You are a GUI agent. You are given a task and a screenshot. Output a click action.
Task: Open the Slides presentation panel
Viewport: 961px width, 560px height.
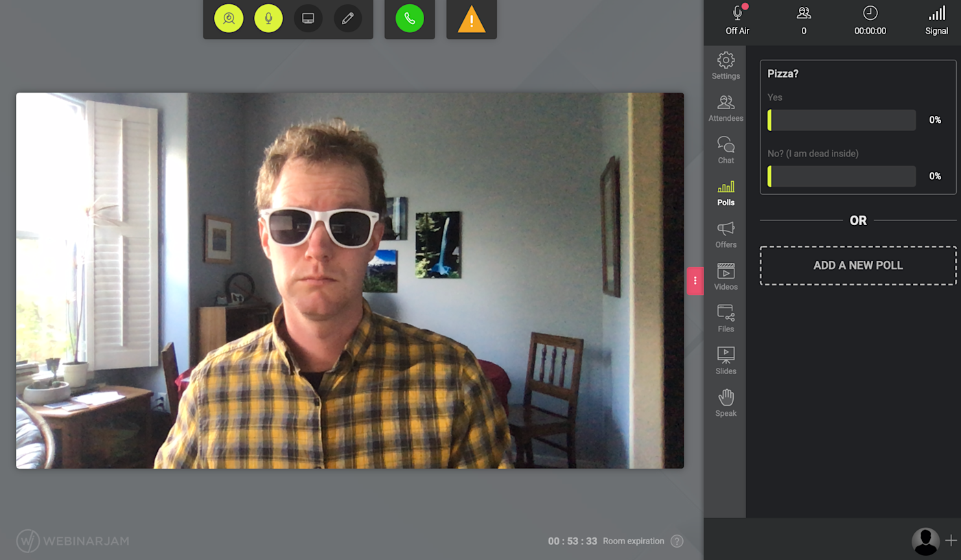point(726,361)
